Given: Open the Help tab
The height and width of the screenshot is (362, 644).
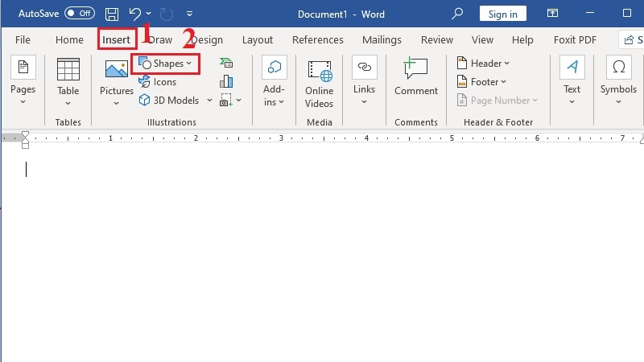Looking at the screenshot, I should click(x=522, y=39).
